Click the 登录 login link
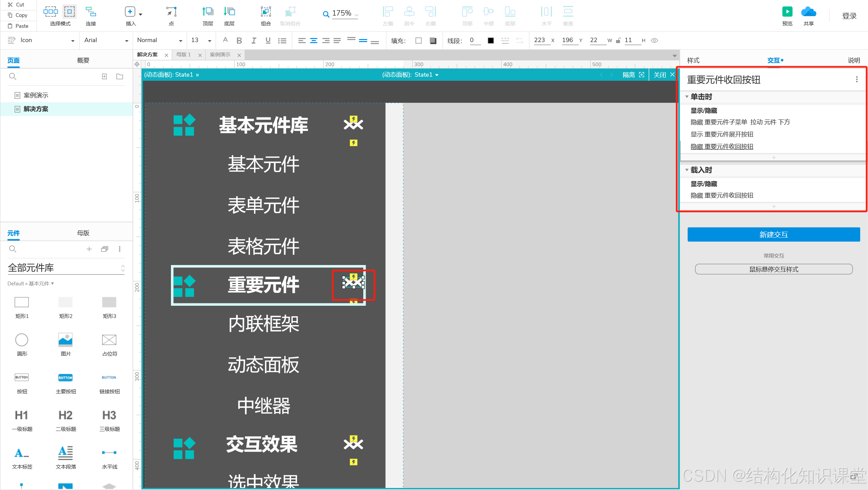868x490 pixels. pyautogui.click(x=849, y=16)
